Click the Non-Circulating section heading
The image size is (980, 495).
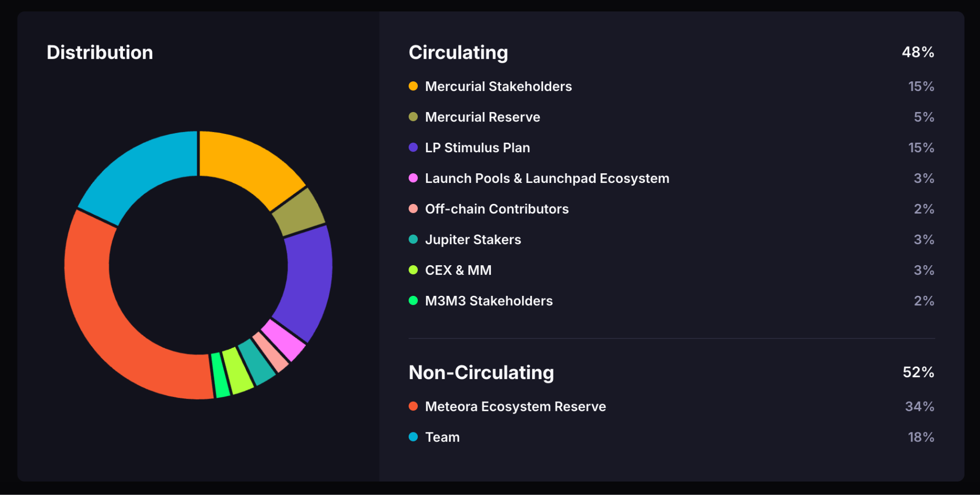tap(481, 372)
